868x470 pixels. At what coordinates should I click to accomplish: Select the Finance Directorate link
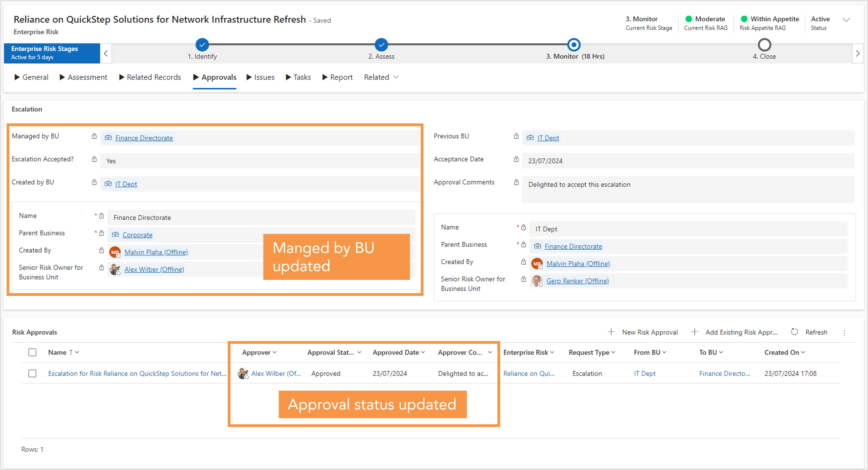pyautogui.click(x=143, y=138)
